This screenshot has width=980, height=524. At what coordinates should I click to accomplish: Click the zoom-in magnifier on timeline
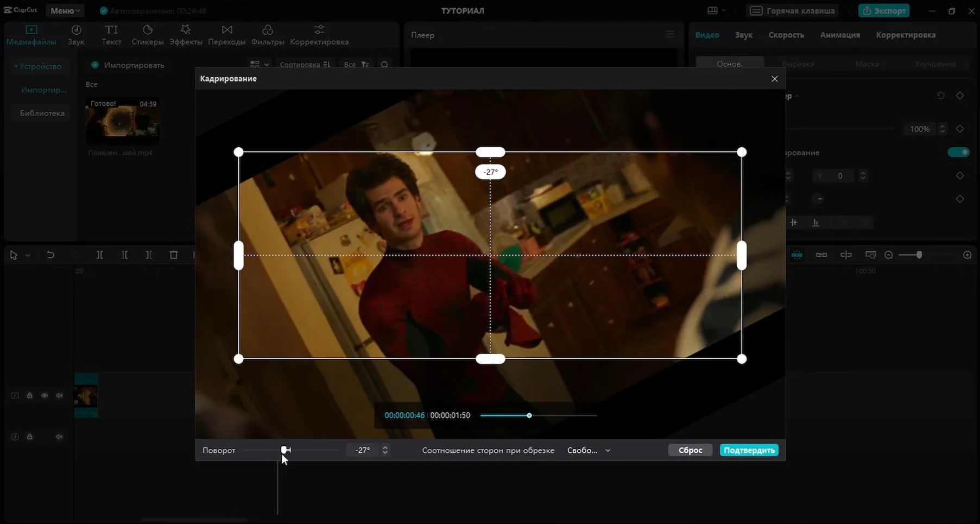pos(967,255)
